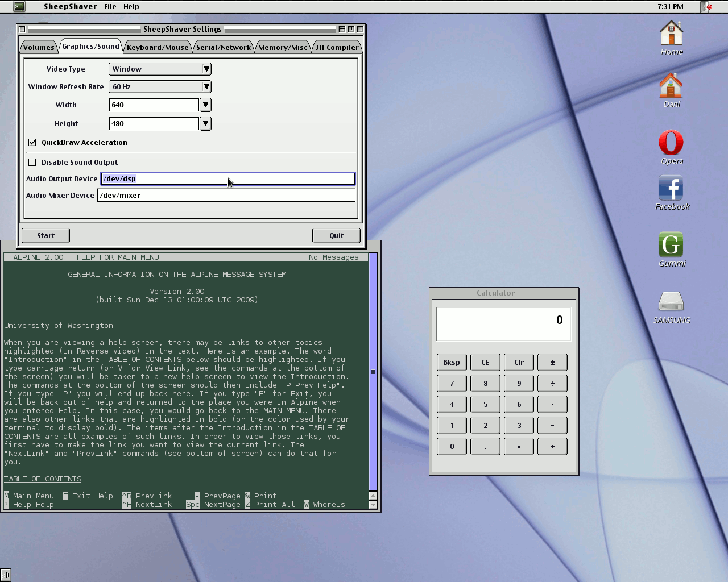The image size is (728, 582).
Task: Click the Quit button in SheepShaver Settings
Action: coord(337,236)
